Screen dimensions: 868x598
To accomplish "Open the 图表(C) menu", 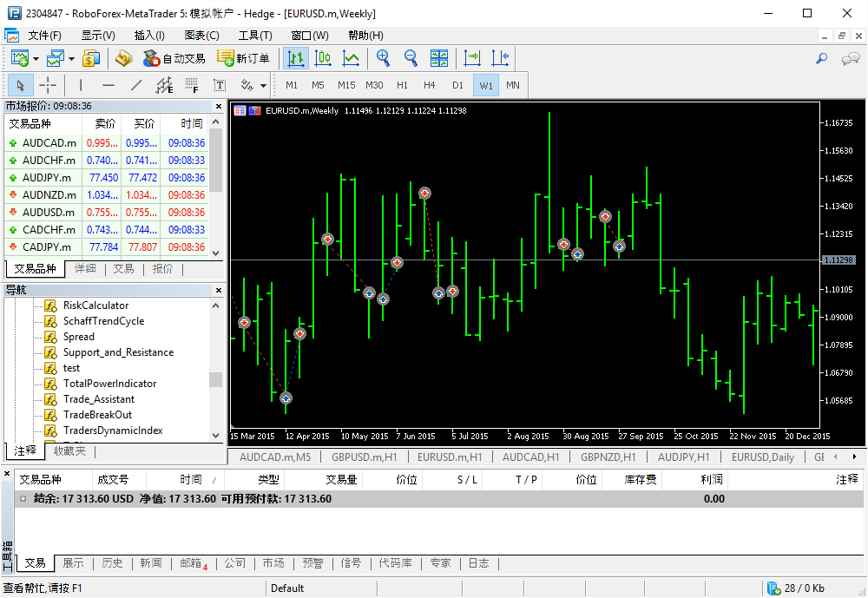I will (201, 36).
